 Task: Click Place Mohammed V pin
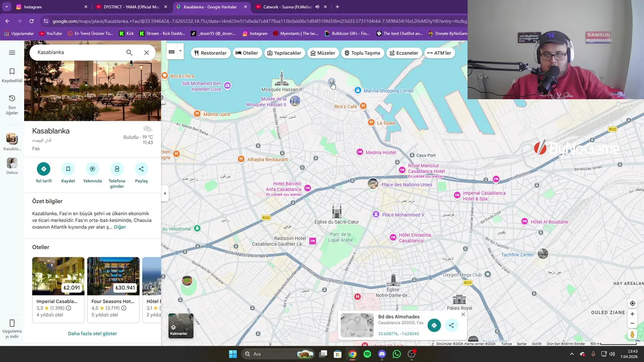(376, 215)
